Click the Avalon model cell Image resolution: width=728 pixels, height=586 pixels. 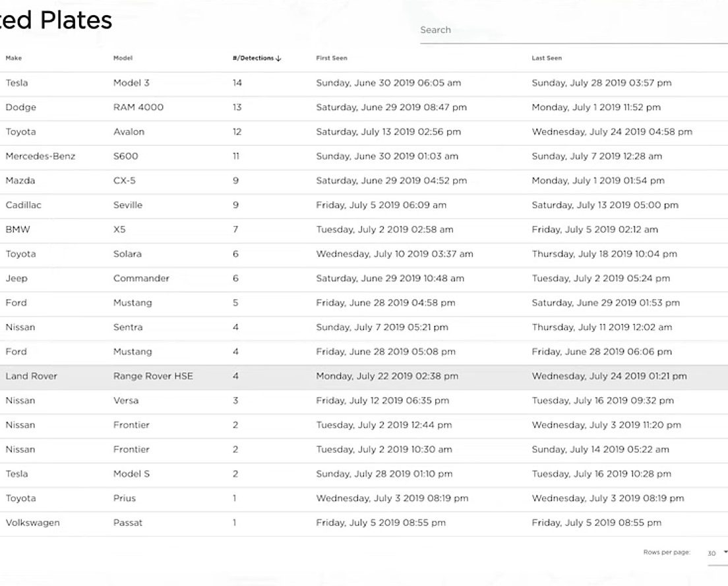pyautogui.click(x=129, y=131)
